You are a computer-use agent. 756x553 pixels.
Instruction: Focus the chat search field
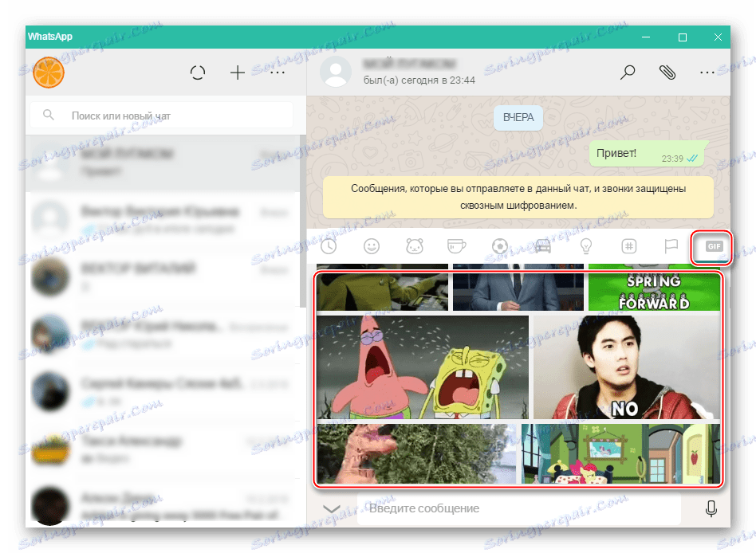pyautogui.click(x=162, y=116)
